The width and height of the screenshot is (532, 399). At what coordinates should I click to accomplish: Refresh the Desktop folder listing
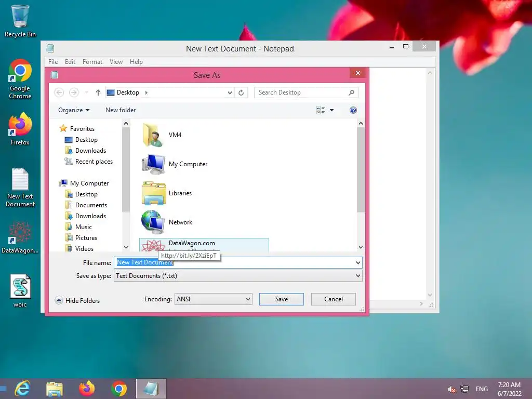click(x=241, y=92)
